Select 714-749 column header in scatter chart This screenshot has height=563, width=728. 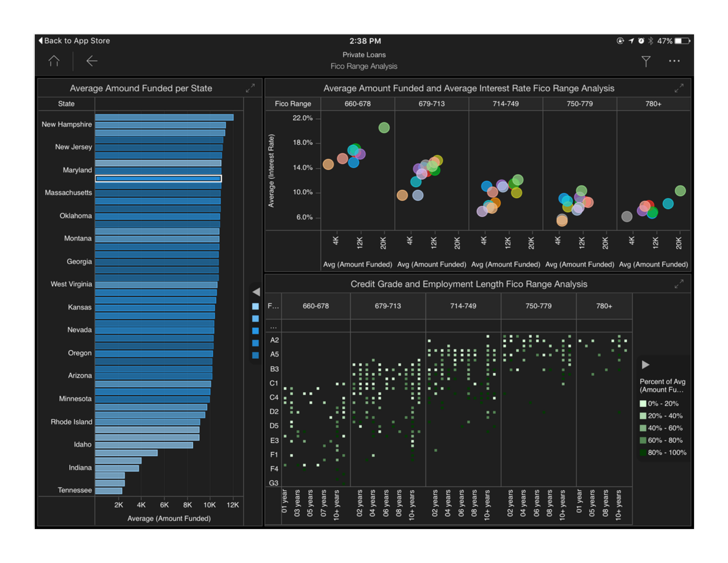[x=505, y=104]
